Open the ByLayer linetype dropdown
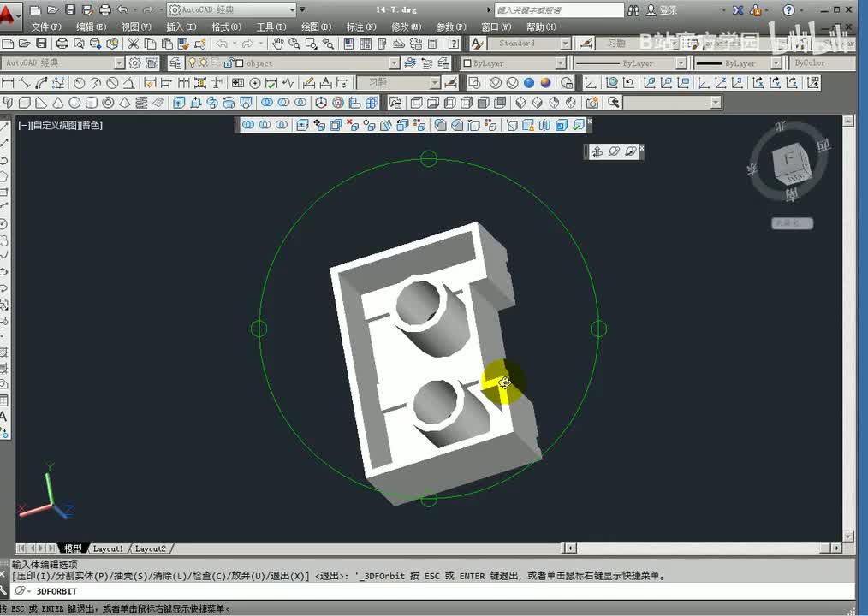Screen dimensions: 868x616 click(681, 63)
